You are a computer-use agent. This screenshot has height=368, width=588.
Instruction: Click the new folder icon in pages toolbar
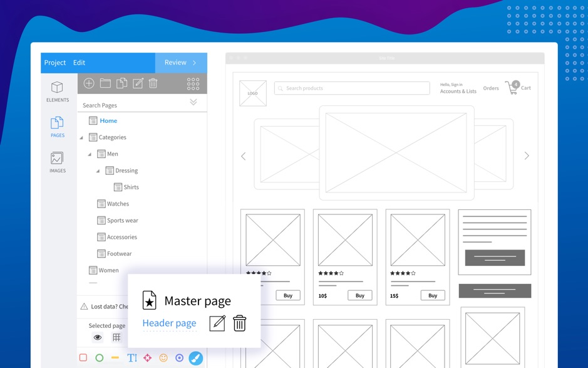click(105, 83)
